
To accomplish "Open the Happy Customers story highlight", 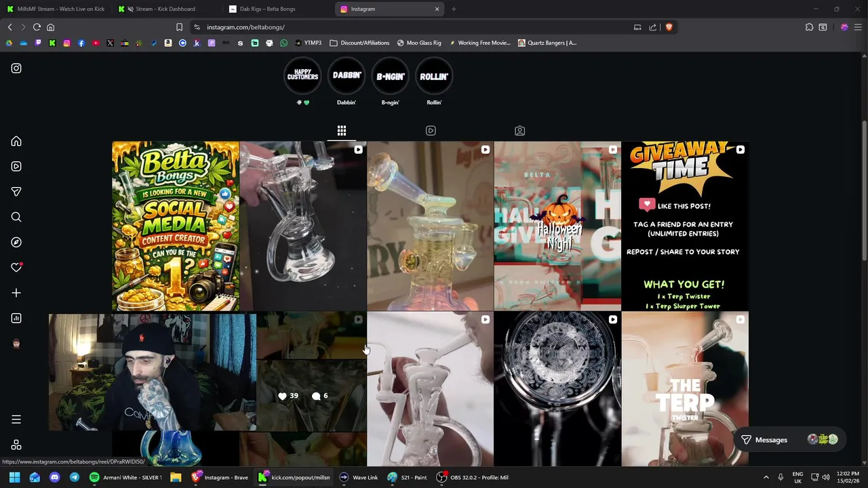I will 302,76.
